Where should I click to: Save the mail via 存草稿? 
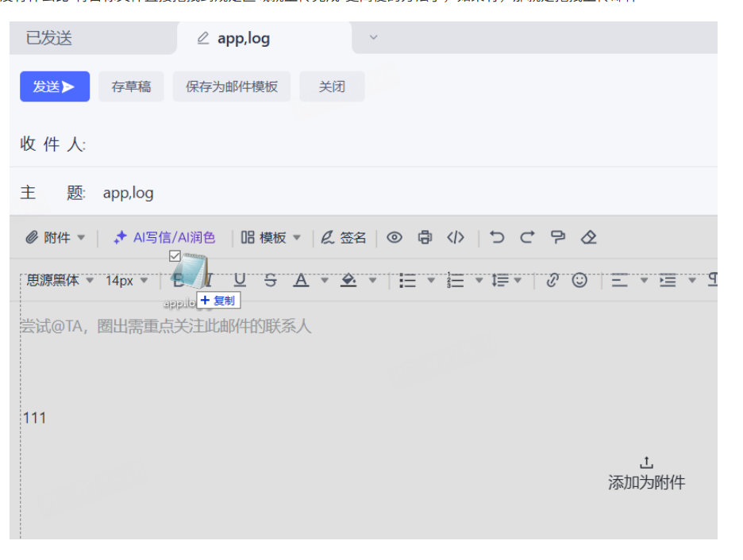[x=131, y=86]
